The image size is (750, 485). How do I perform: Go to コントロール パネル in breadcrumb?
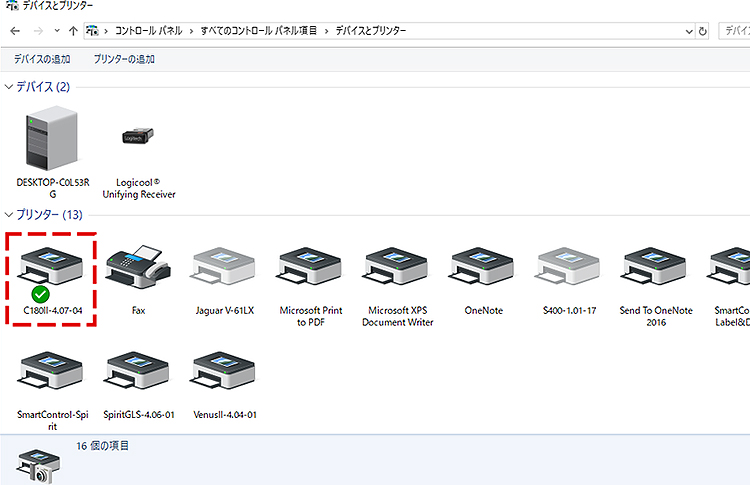(x=148, y=31)
